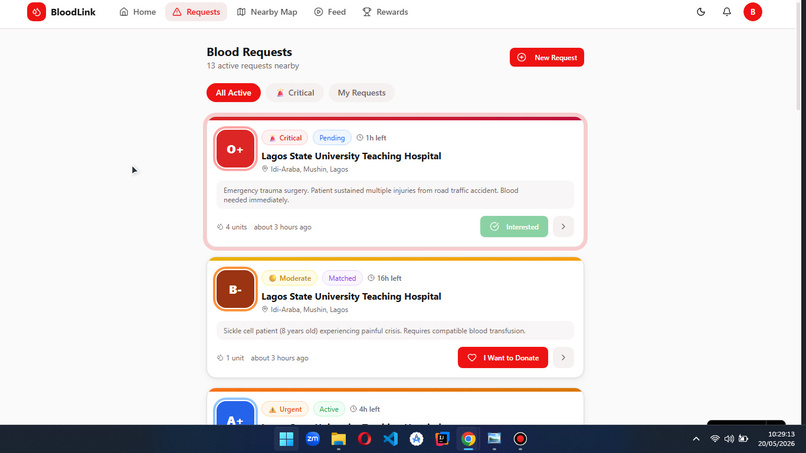Click the A+ blood type badge

[235, 413]
